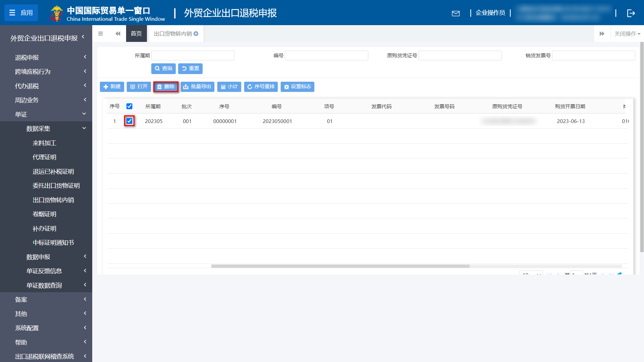644x362 pixels.
Task: Uncheck the checkbox on row 1
Action: coord(129,121)
